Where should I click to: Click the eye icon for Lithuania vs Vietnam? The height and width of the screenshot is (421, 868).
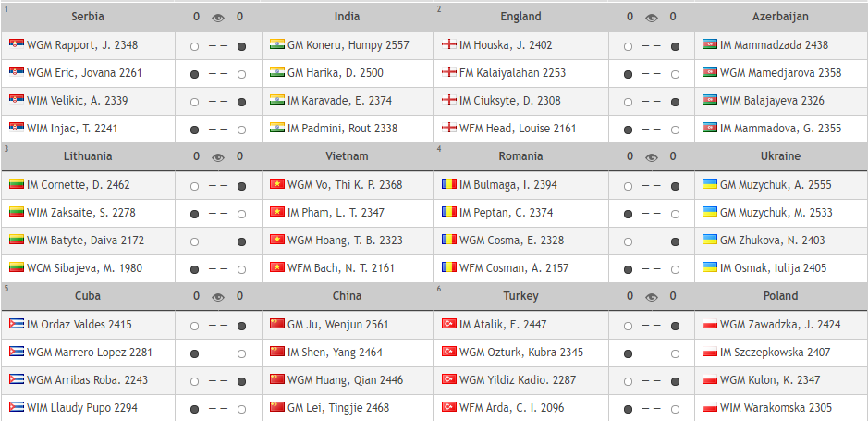pos(217,156)
